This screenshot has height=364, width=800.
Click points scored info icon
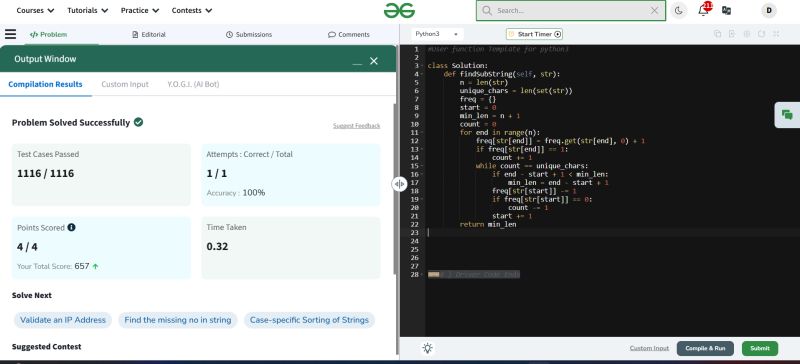pyautogui.click(x=71, y=227)
